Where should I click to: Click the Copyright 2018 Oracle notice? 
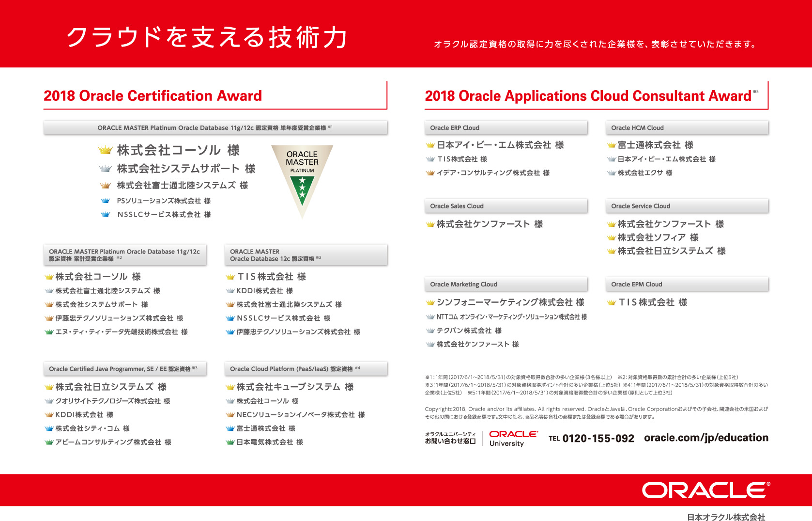(597, 413)
